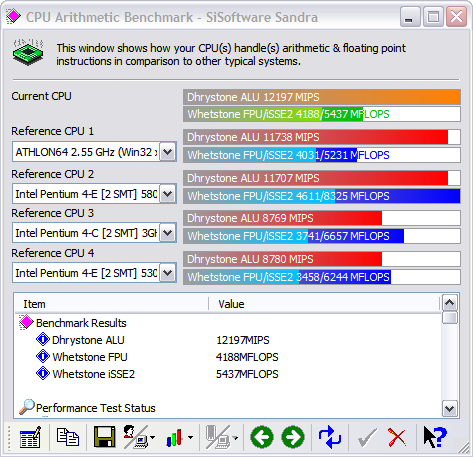Open Reference CPU 3 Pentium 4-C dropdown
The height and width of the screenshot is (457, 473).
167,233
